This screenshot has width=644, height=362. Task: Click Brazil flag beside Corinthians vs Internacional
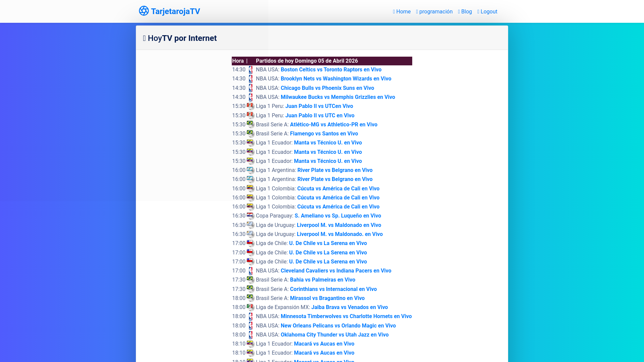[251, 289]
